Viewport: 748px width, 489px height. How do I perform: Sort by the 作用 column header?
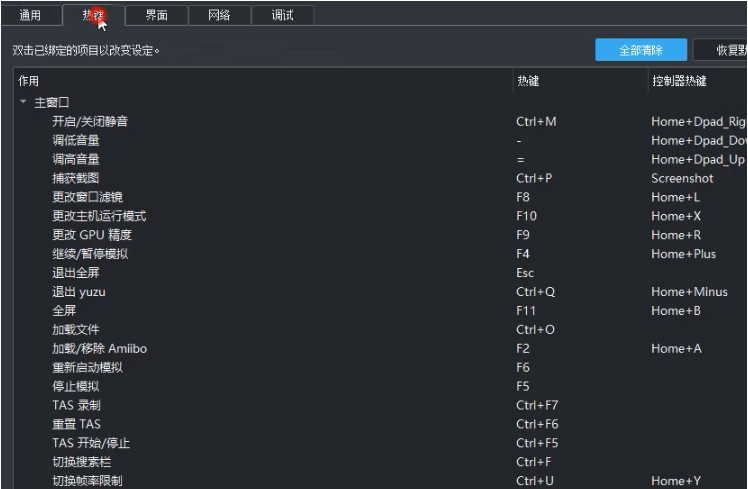(x=260, y=81)
